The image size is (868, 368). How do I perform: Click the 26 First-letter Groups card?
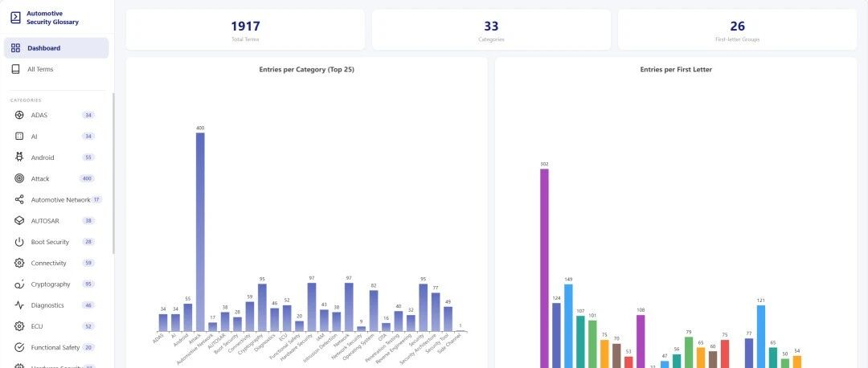point(737,30)
